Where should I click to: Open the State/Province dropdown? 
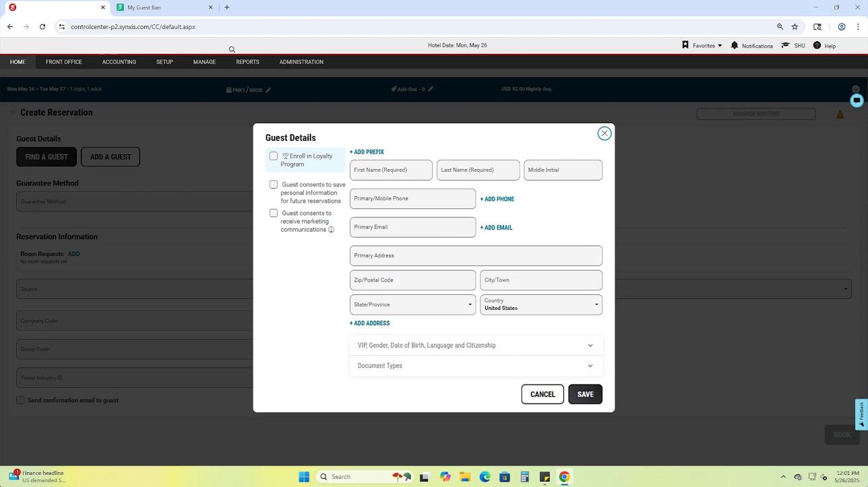(x=412, y=304)
